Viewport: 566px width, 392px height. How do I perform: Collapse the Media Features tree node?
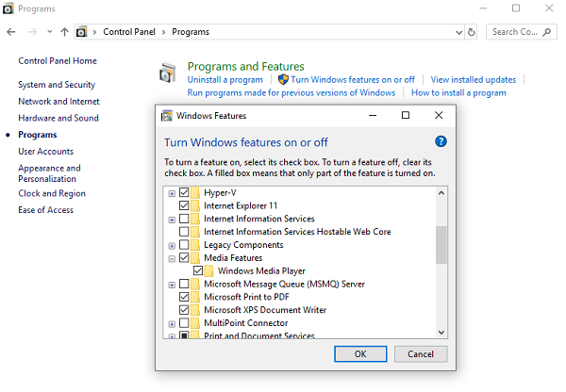(172, 258)
